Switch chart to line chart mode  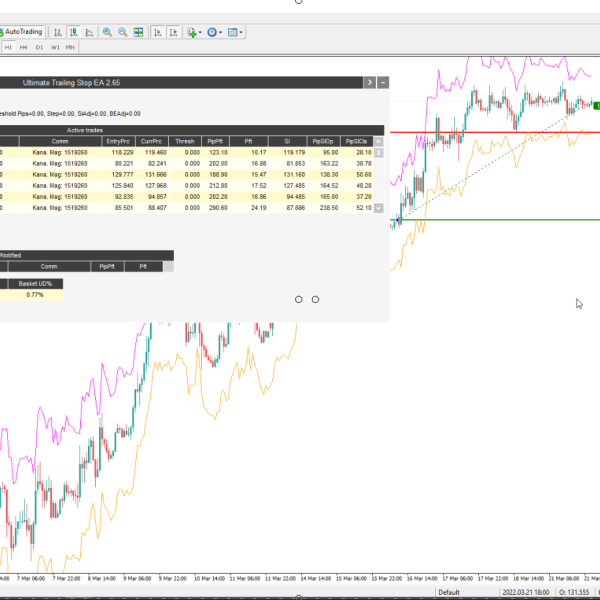pyautogui.click(x=88, y=32)
